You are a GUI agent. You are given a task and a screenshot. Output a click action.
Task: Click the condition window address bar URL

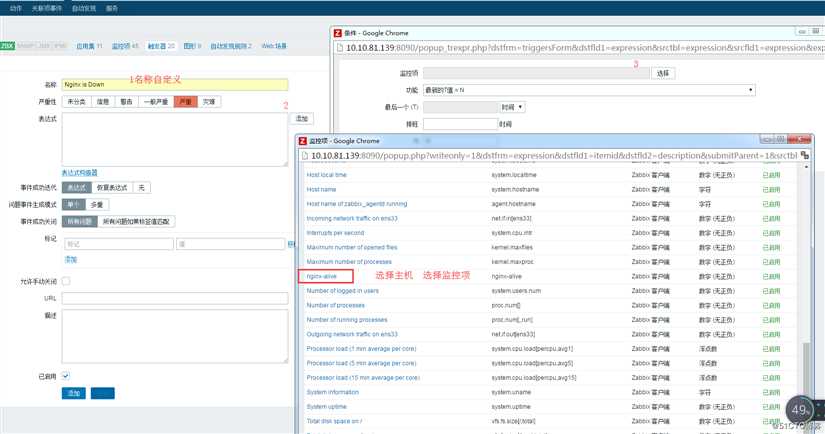coord(584,48)
